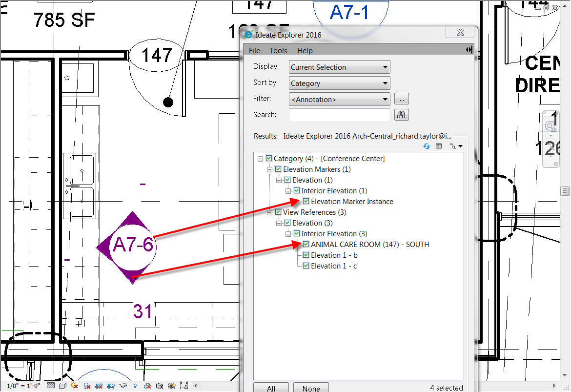Collapse the View References (3) tree node
Screen dimensions: 571x392
270,212
